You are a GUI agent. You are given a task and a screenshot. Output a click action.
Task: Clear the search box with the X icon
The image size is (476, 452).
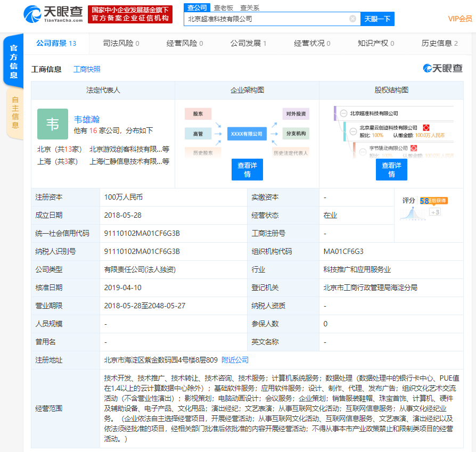point(352,19)
